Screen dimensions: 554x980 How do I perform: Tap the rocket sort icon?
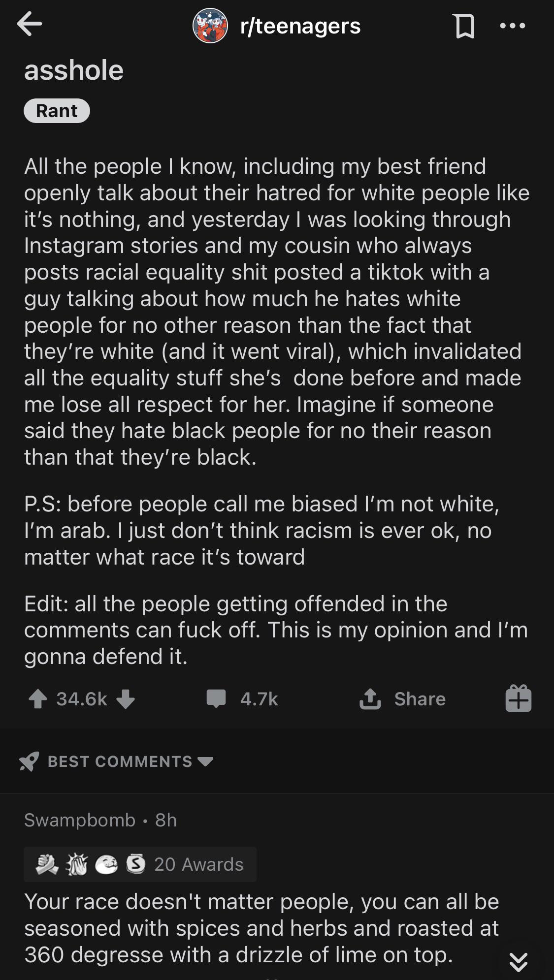click(29, 761)
